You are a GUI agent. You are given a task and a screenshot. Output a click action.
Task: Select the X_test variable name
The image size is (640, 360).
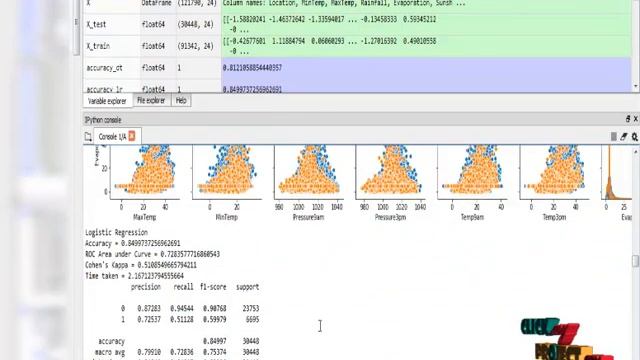[x=96, y=24]
